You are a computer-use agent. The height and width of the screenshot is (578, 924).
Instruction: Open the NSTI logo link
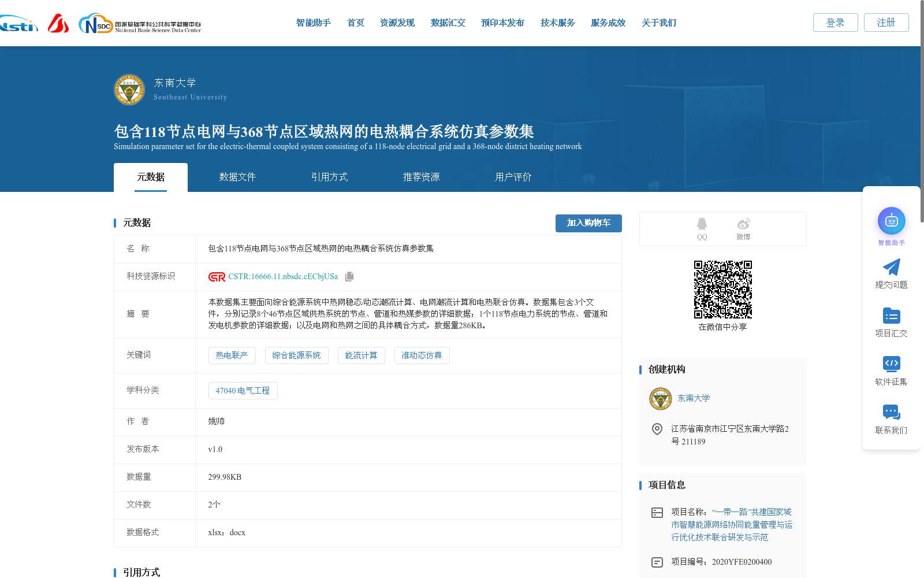18,23
